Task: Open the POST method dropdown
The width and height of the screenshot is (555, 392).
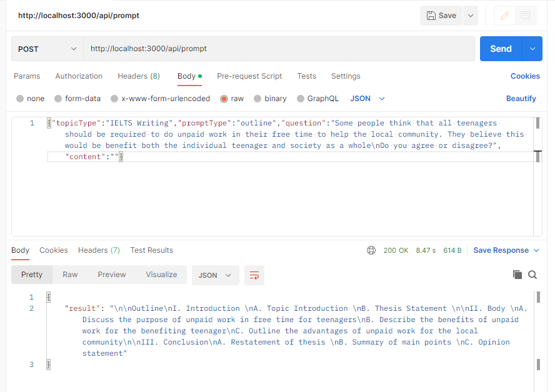Action: pos(47,49)
